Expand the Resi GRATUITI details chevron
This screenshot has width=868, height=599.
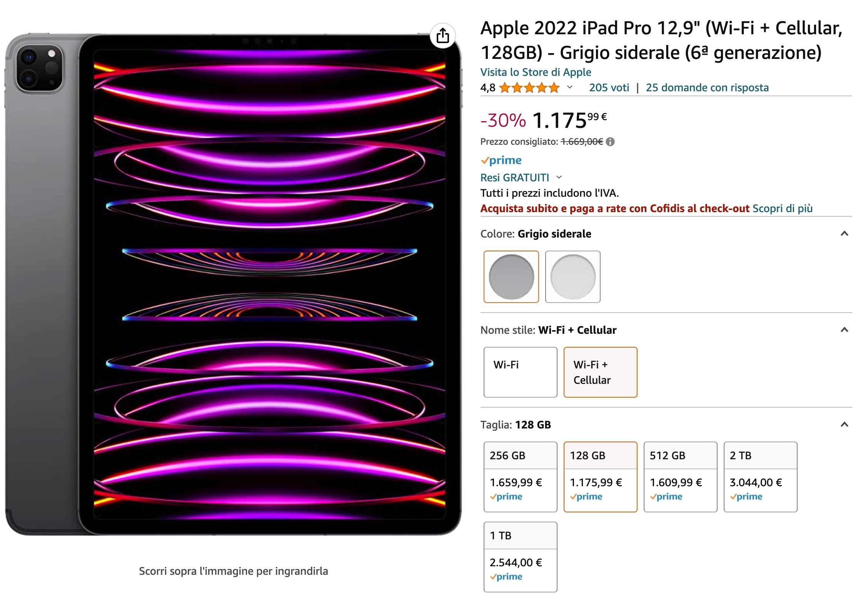click(x=559, y=177)
